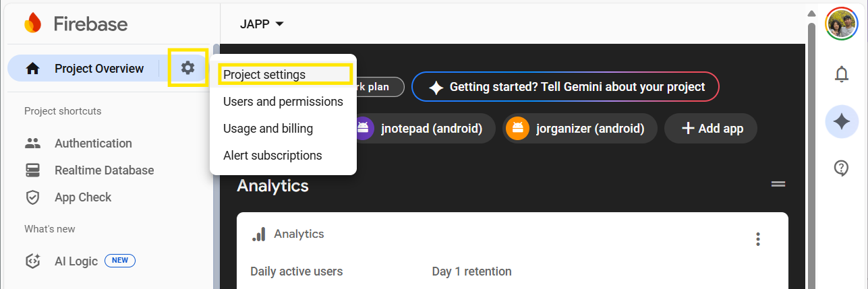The width and height of the screenshot is (868, 289).
Task: Click the Firebase flame logo
Action: click(x=32, y=24)
